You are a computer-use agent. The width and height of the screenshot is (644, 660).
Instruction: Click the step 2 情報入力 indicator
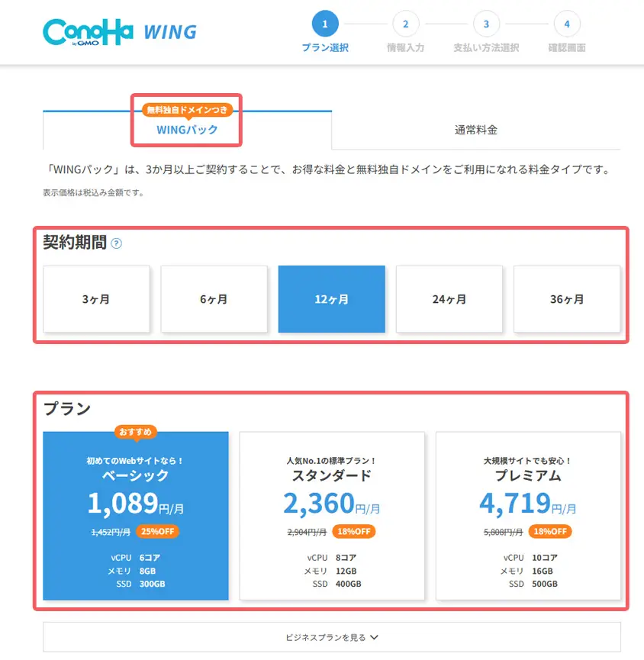(x=405, y=24)
